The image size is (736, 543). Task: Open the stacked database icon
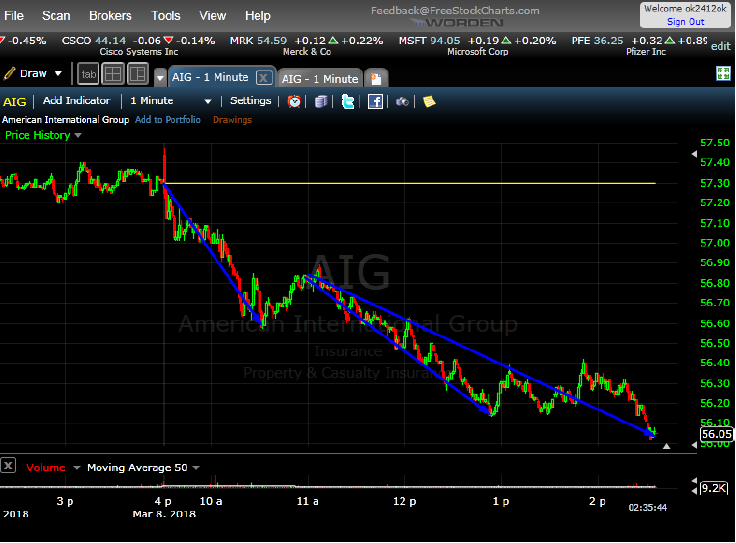click(321, 101)
